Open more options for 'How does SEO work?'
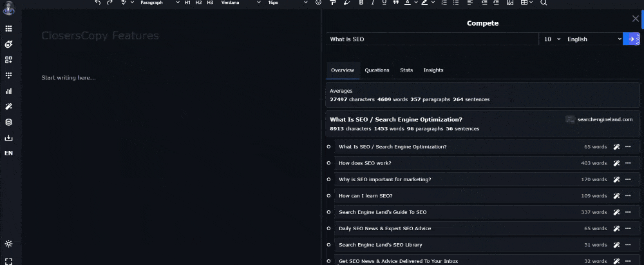The image size is (644, 265). click(x=627, y=163)
